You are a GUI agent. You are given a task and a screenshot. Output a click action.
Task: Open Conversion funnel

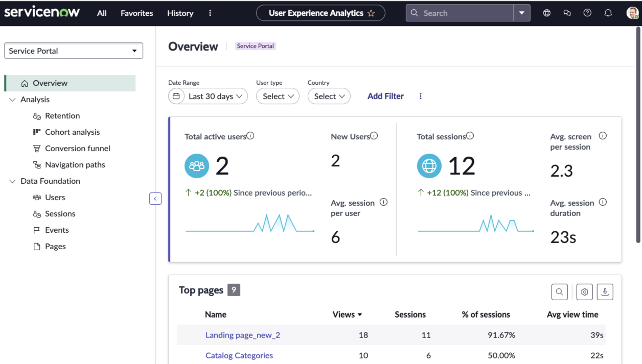[77, 149]
